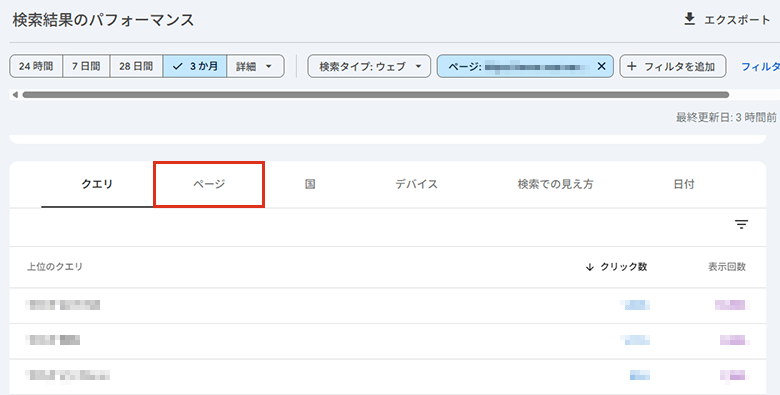This screenshot has width=780, height=395.
Task: Sort by クリック数 column header
Action: click(616, 267)
